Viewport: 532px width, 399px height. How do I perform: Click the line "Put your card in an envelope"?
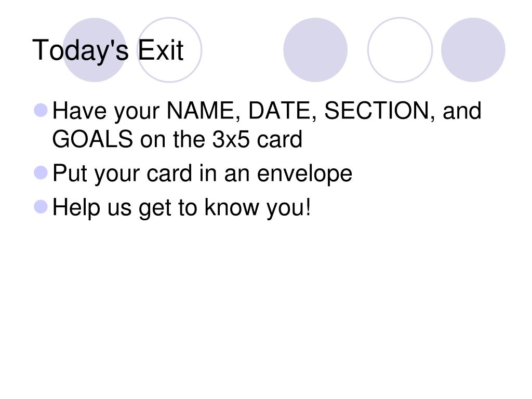(203, 174)
